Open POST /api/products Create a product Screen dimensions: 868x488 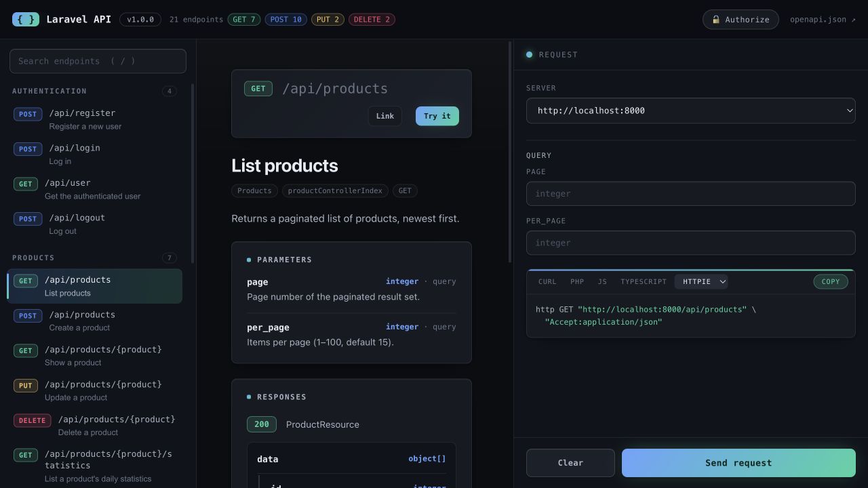pos(94,321)
